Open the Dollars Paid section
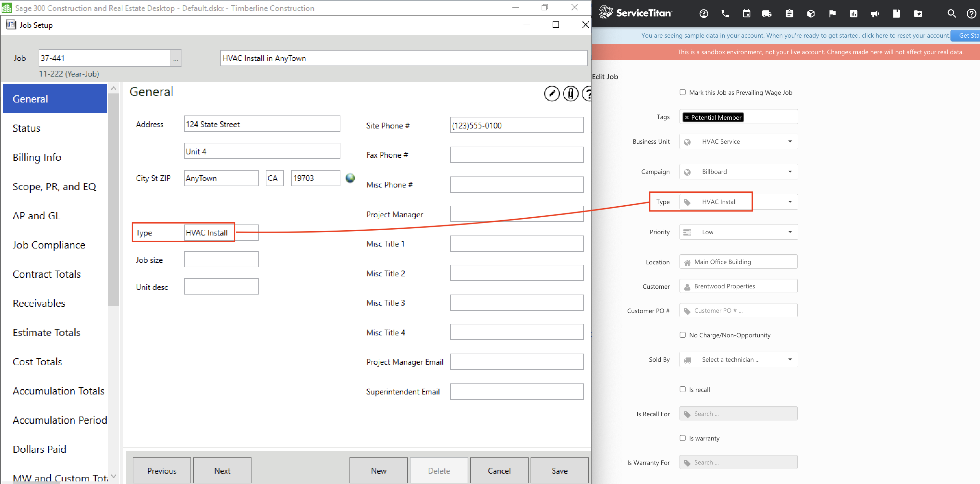980x484 pixels. pos(55,449)
